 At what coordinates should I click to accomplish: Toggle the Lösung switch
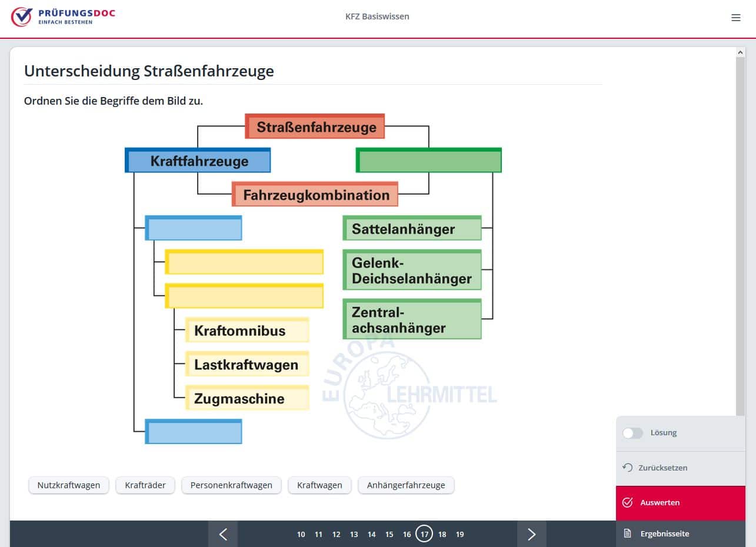(x=632, y=433)
